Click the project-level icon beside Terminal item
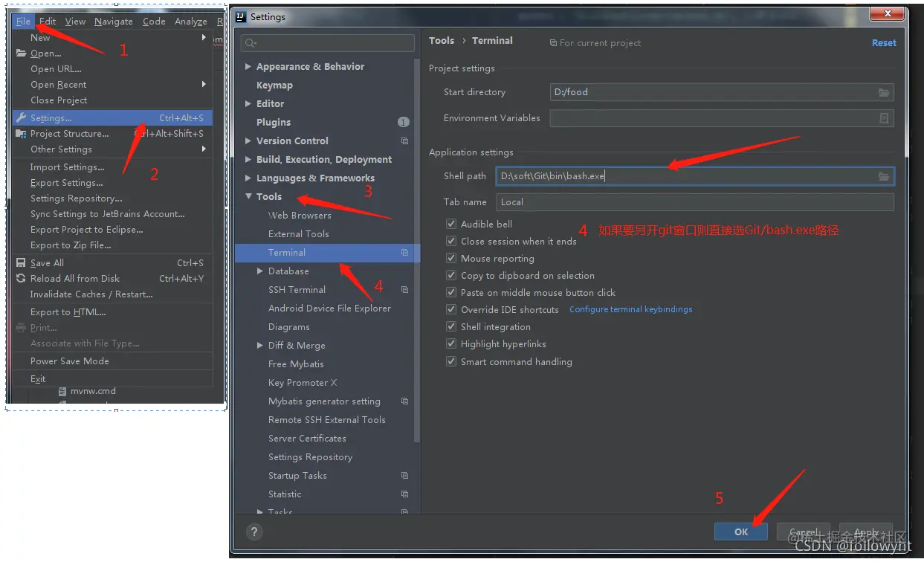The image size is (924, 562). click(x=404, y=253)
